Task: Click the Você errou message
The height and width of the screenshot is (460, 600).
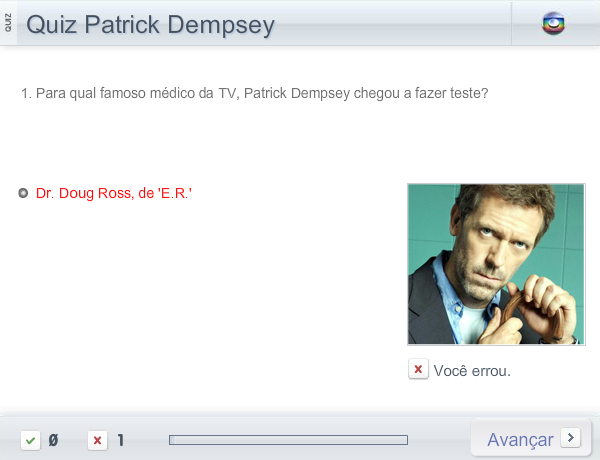Action: [x=472, y=371]
